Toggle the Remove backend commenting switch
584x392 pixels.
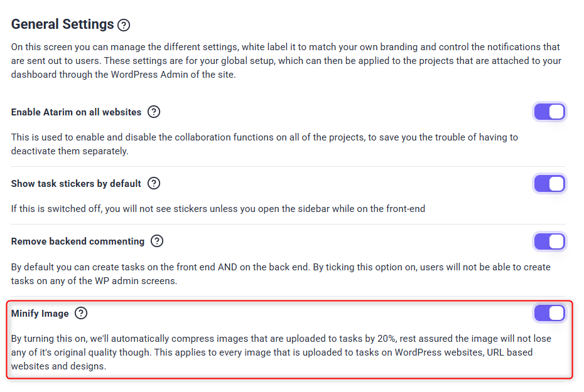point(549,241)
